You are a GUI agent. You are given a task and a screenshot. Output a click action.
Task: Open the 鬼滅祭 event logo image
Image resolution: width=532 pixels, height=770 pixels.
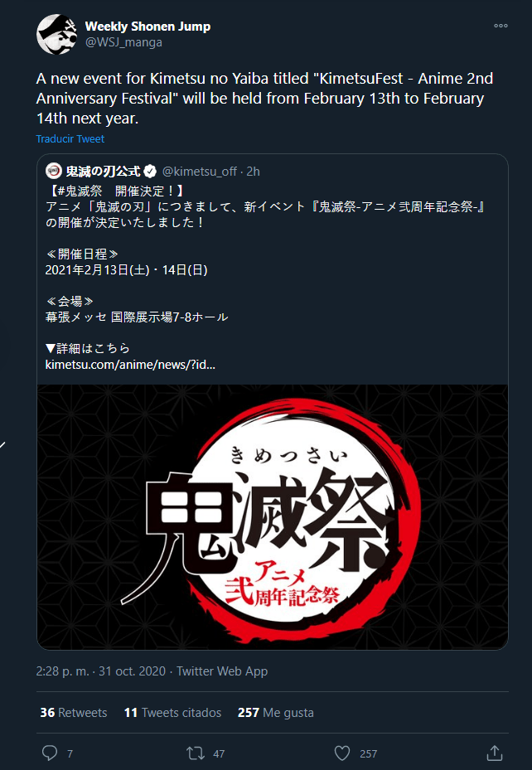(x=273, y=517)
